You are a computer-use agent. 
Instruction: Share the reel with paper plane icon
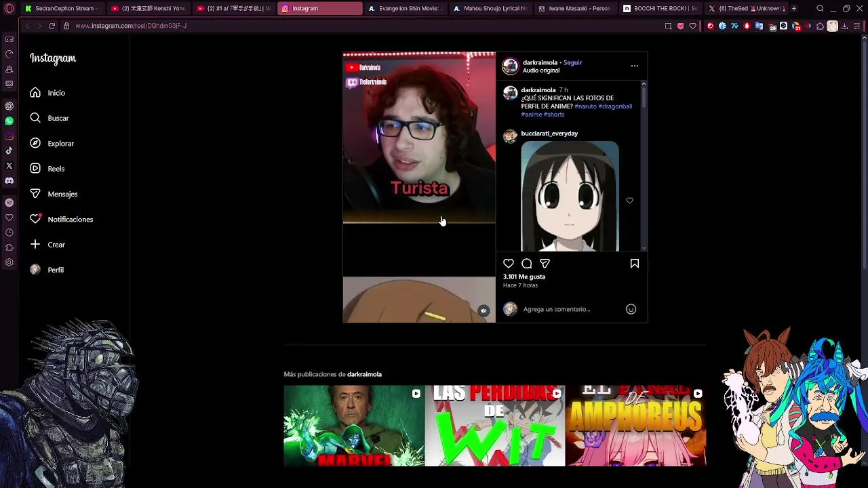(x=545, y=264)
